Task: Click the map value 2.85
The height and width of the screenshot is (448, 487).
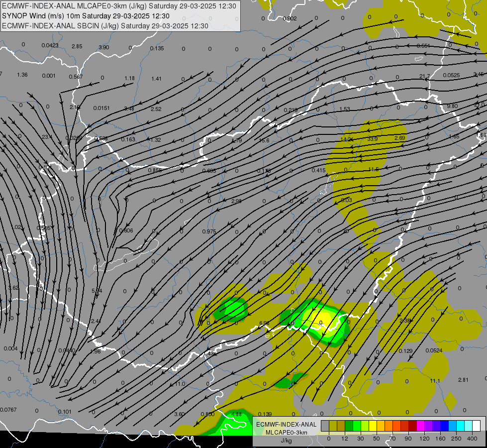Action: (x=77, y=46)
